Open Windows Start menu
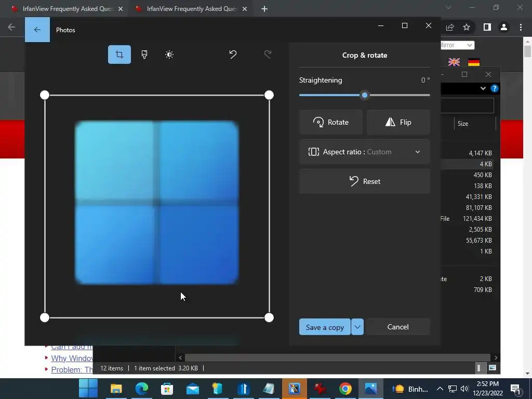 (x=88, y=389)
